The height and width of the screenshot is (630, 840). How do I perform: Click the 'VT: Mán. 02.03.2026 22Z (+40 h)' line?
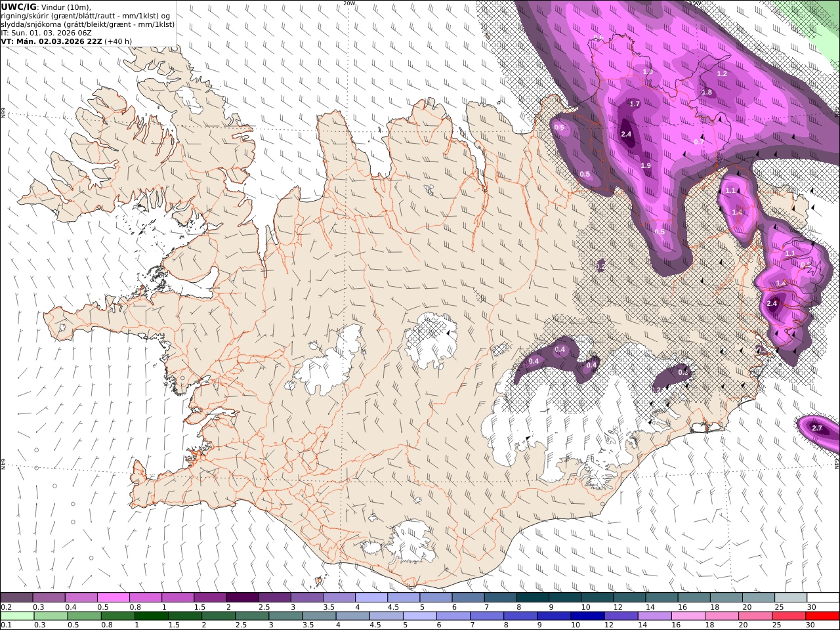(x=66, y=41)
